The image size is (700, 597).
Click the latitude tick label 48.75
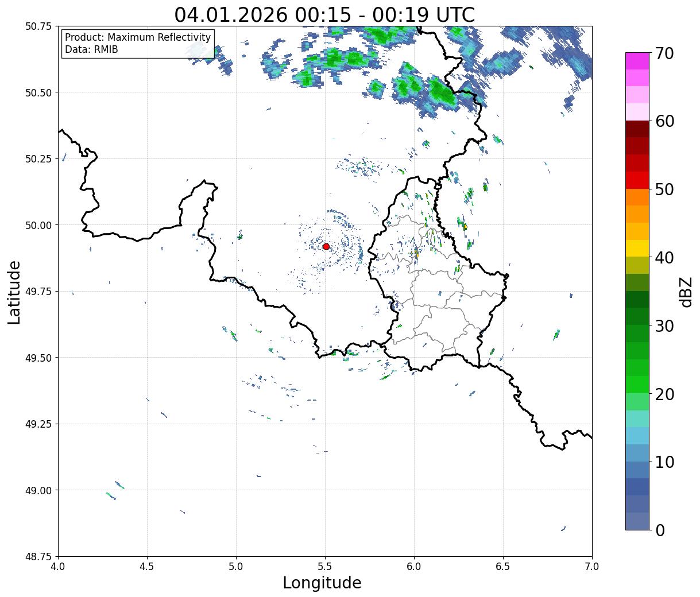pos(38,557)
